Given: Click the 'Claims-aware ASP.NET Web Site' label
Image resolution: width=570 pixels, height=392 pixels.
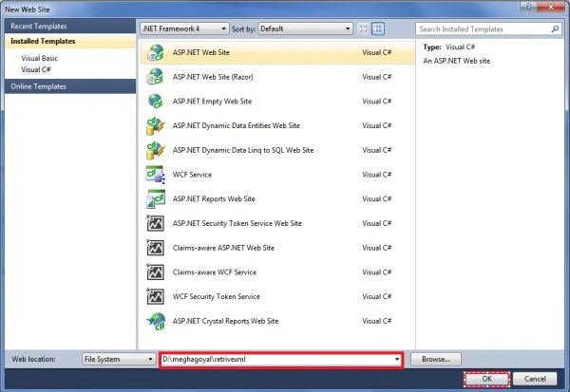Looking at the screenshot, I should coord(223,248).
